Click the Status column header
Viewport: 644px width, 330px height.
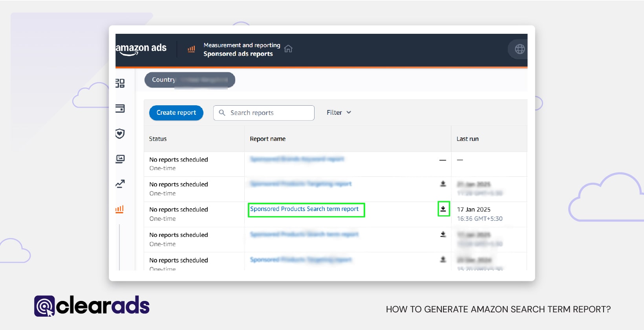[158, 139]
